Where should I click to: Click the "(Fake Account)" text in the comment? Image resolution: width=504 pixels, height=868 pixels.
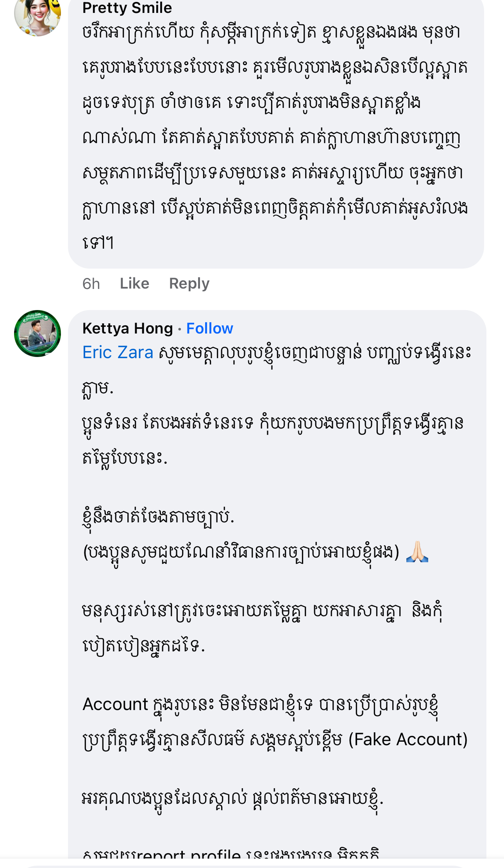408,739
